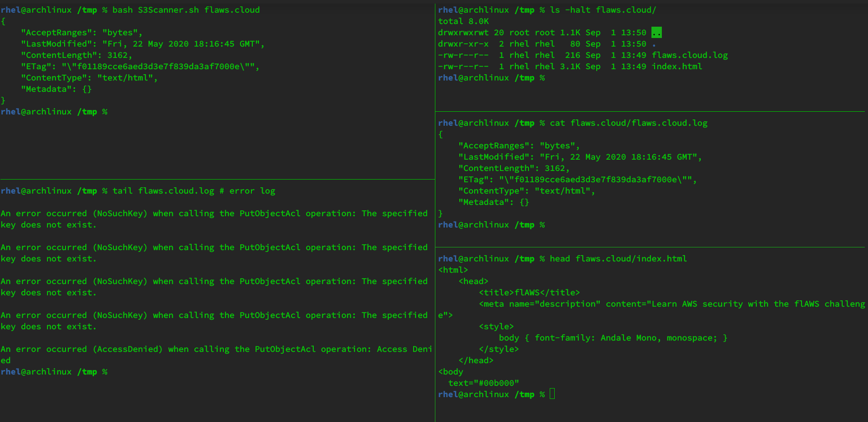Click the </head> closing tag line

(476, 360)
